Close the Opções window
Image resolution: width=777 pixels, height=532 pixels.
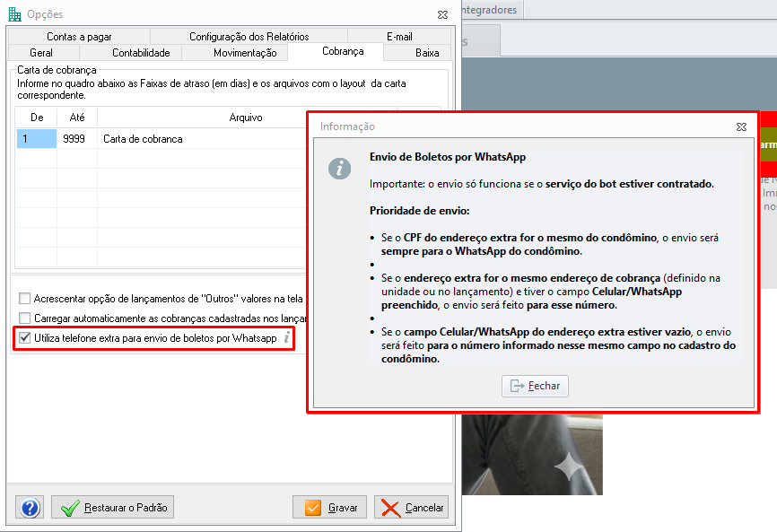(443, 15)
